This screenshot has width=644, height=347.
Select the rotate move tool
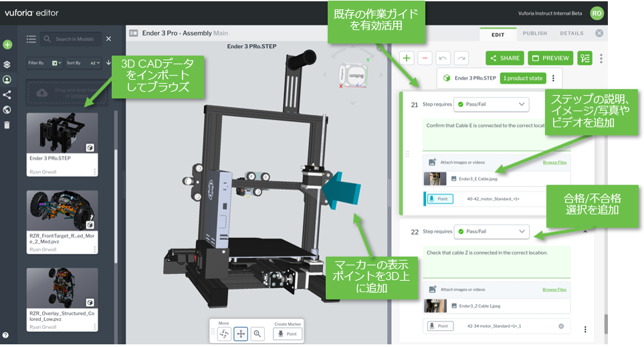tap(224, 334)
